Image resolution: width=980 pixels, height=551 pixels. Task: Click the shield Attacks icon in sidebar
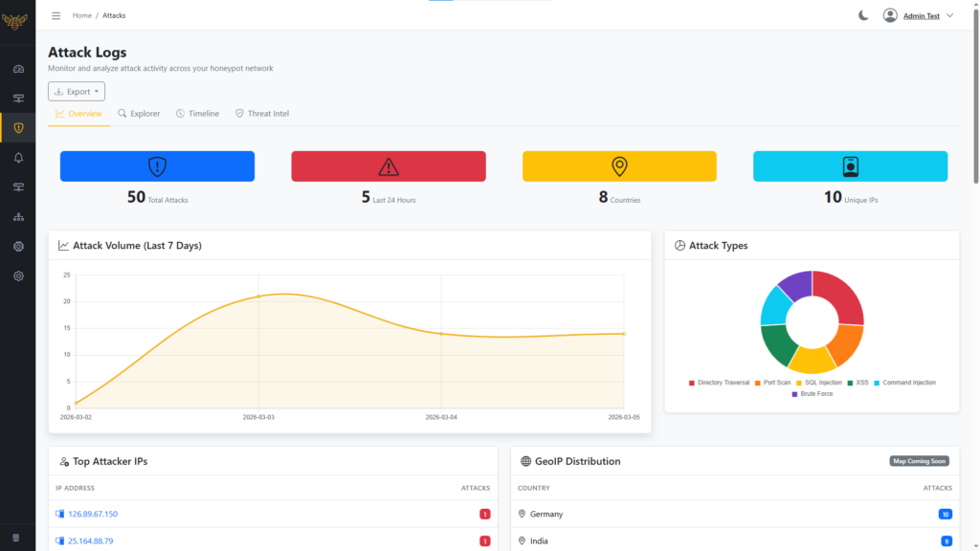pyautogui.click(x=18, y=127)
